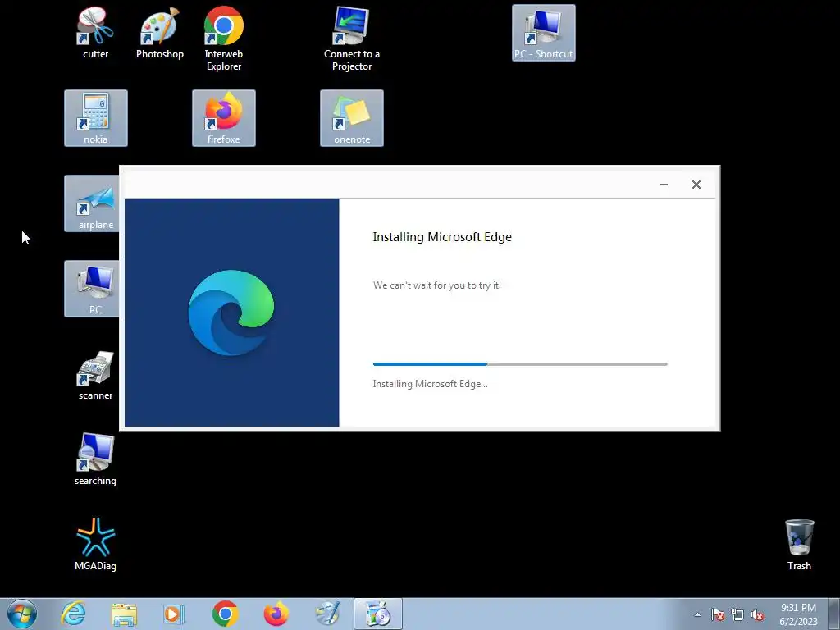This screenshot has height=630, width=840.
Task: Select the active installer taskbar button
Action: tap(378, 614)
